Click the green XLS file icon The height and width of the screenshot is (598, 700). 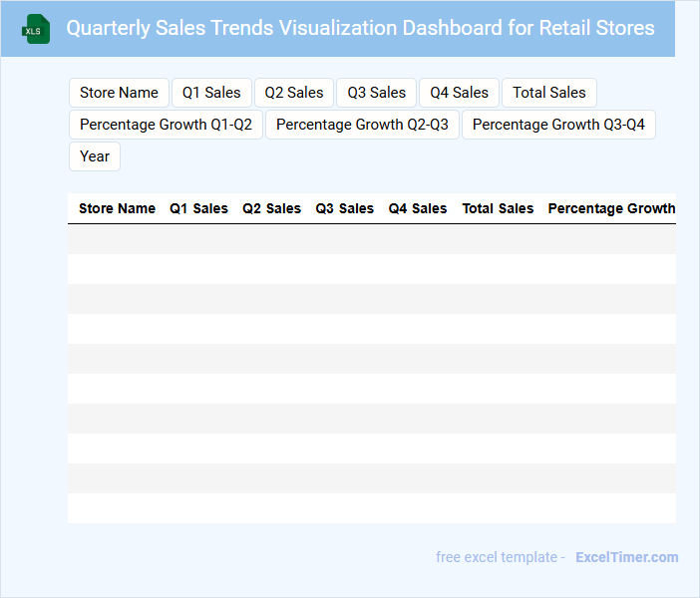coord(37,29)
